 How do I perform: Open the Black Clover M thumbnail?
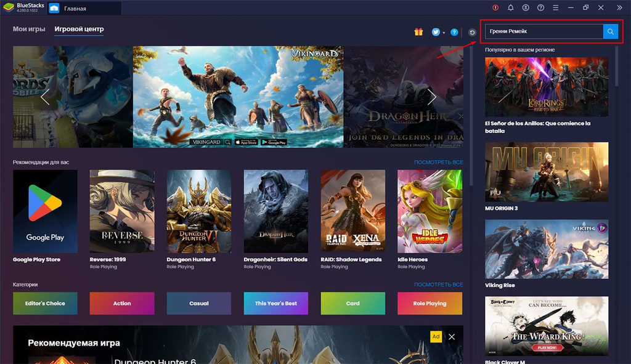coord(547,326)
